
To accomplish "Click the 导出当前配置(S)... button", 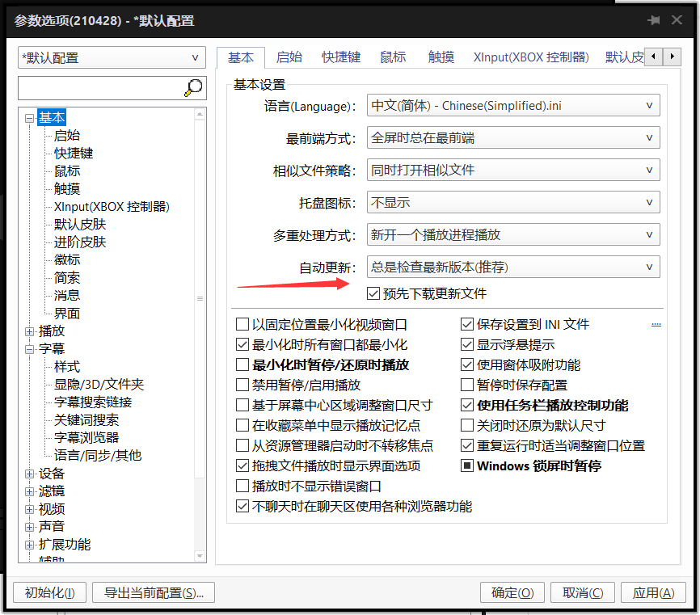I will pos(154,593).
